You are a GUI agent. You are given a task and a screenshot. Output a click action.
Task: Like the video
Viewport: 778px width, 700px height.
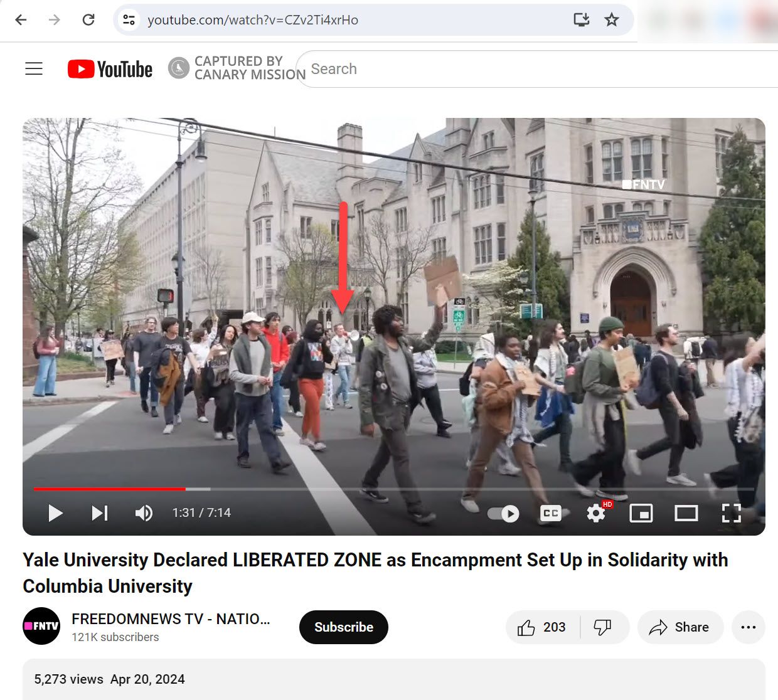click(542, 627)
